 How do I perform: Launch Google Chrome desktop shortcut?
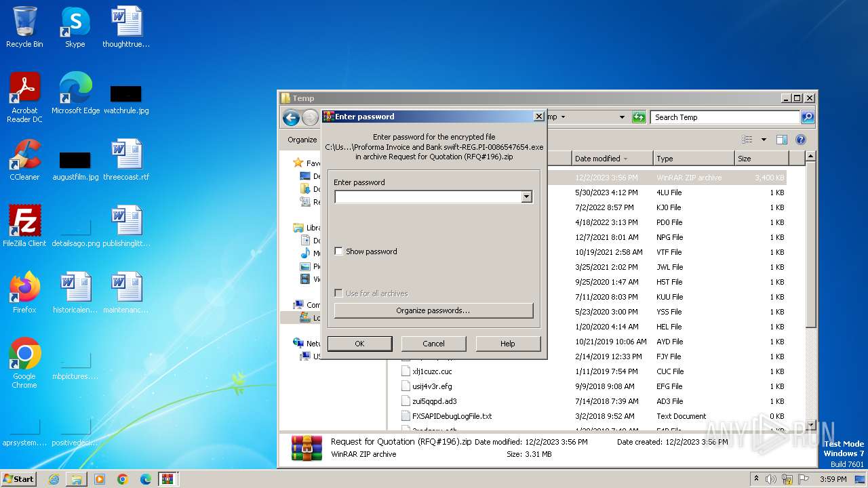24,363
